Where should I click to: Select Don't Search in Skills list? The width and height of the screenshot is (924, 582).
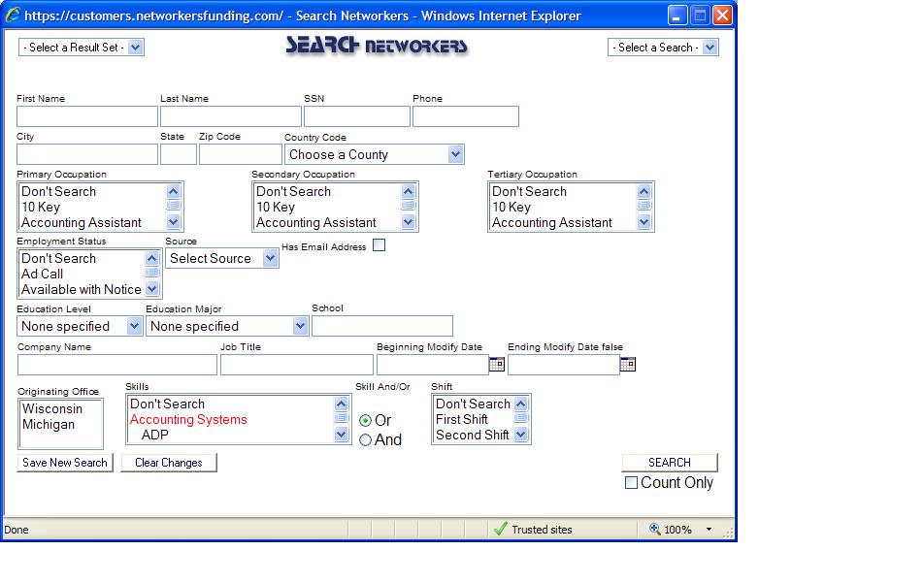pyautogui.click(x=230, y=404)
